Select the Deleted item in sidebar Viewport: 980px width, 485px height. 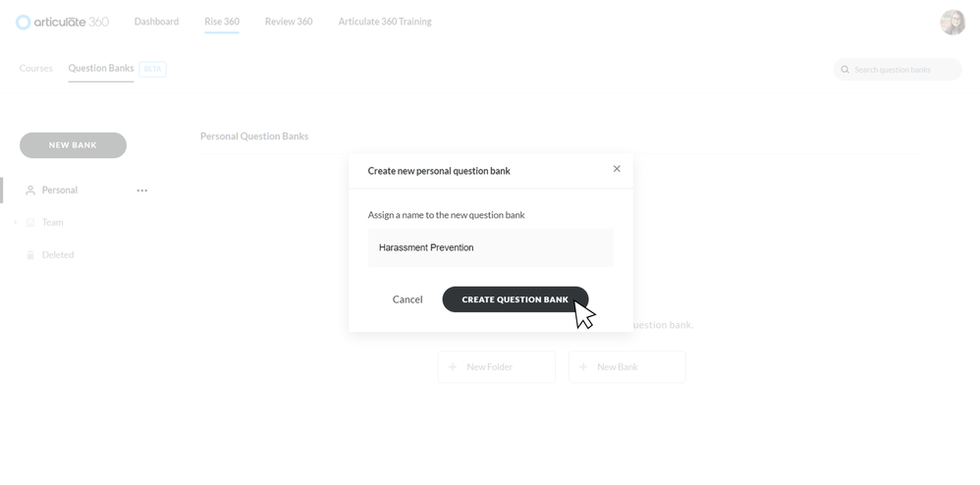pyautogui.click(x=58, y=255)
